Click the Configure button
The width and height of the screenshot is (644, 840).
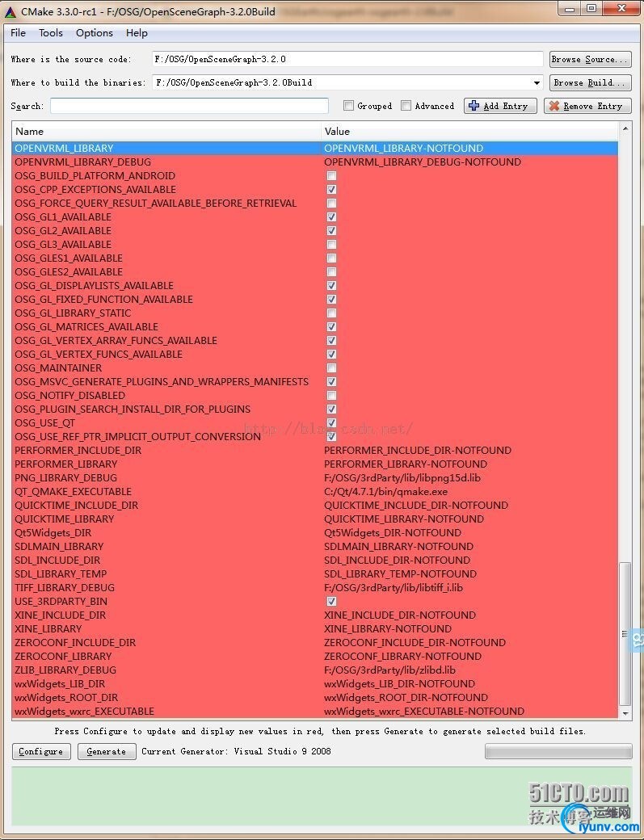coord(40,751)
